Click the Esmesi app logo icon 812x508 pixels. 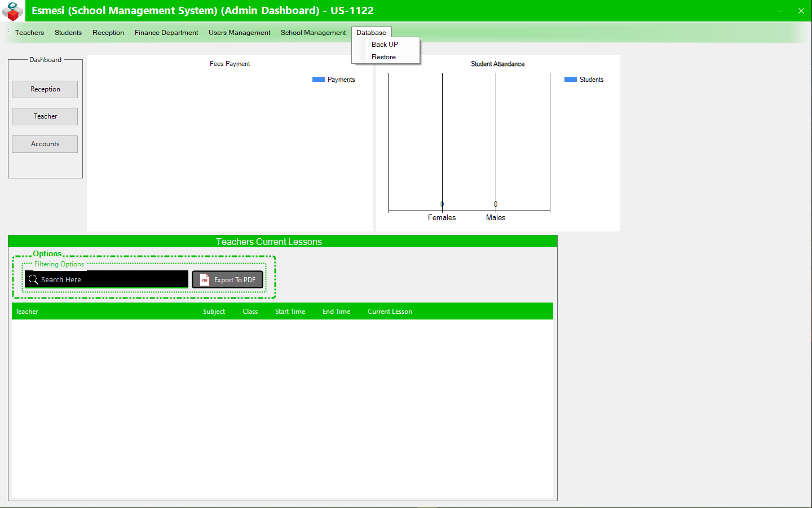pyautogui.click(x=12, y=11)
